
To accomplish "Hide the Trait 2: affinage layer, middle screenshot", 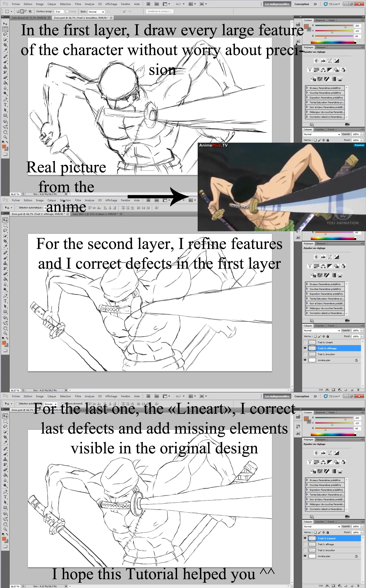I will 305,348.
